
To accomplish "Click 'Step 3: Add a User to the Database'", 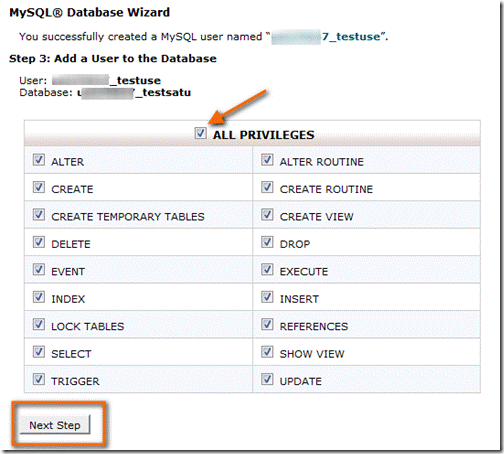I will (x=113, y=59).
